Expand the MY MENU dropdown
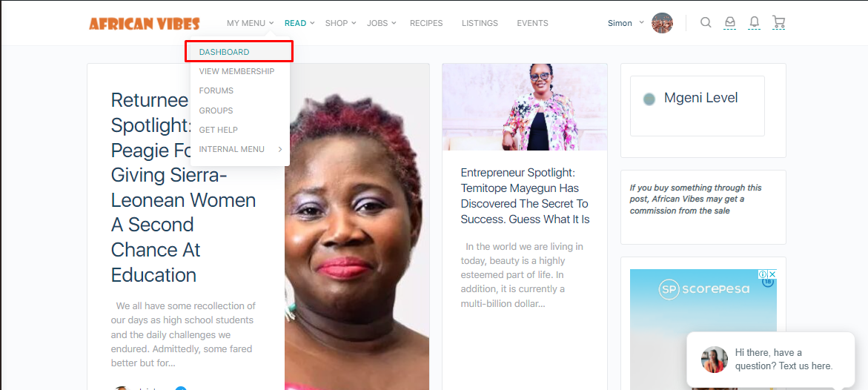Image resolution: width=868 pixels, height=390 pixels. pos(251,23)
